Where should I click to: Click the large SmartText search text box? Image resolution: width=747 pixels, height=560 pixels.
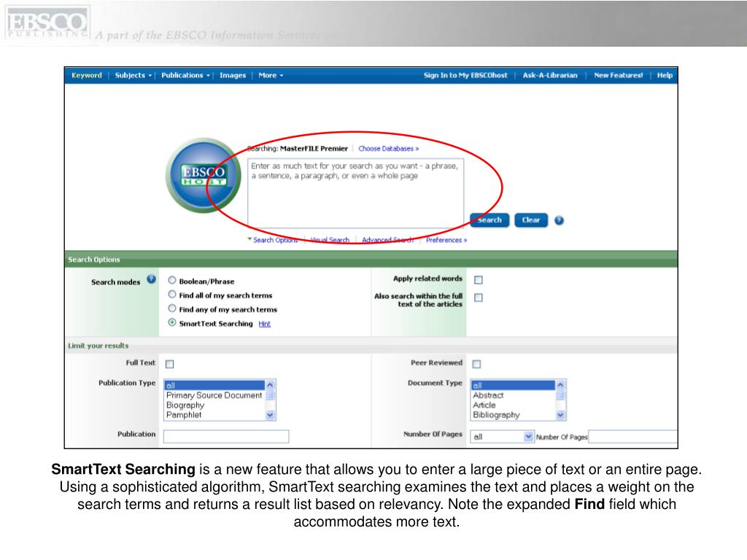pos(355,193)
